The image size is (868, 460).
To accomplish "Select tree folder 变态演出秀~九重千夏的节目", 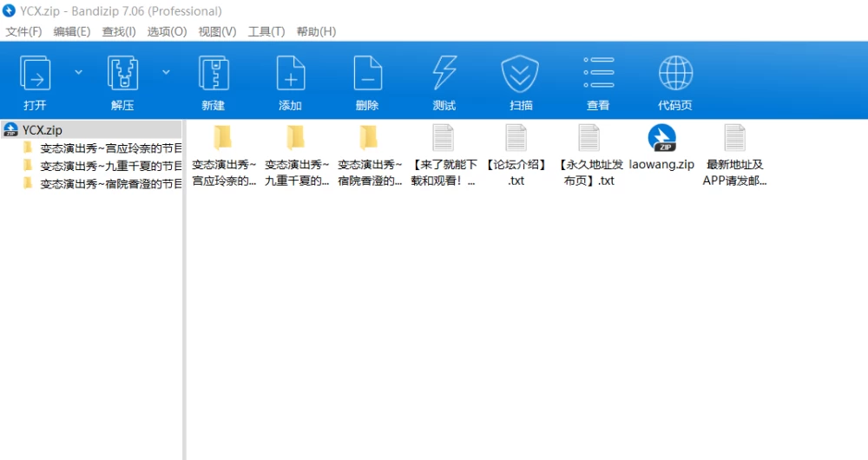I will 102,166.
